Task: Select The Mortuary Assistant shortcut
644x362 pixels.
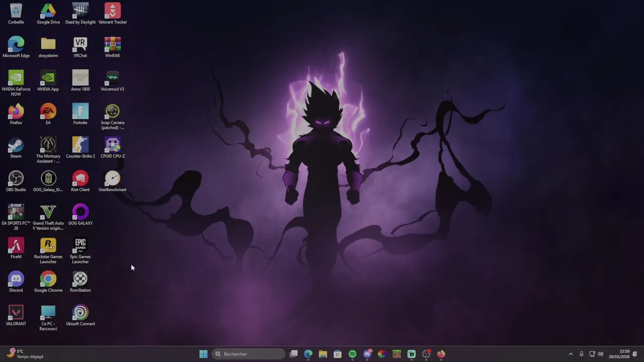Action: (x=48, y=150)
